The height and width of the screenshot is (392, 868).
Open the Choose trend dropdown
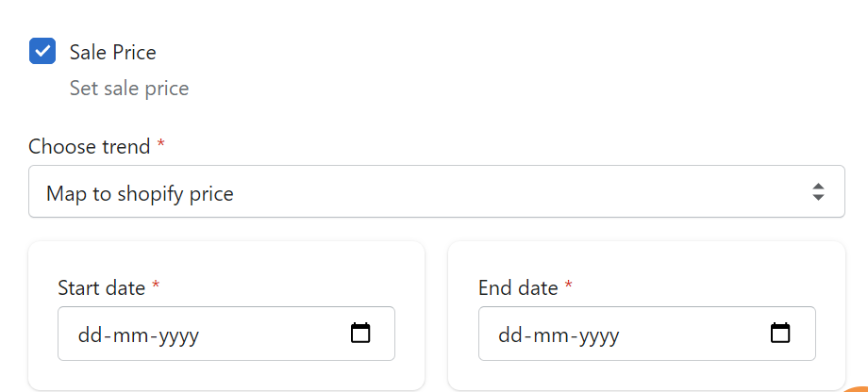[437, 191]
